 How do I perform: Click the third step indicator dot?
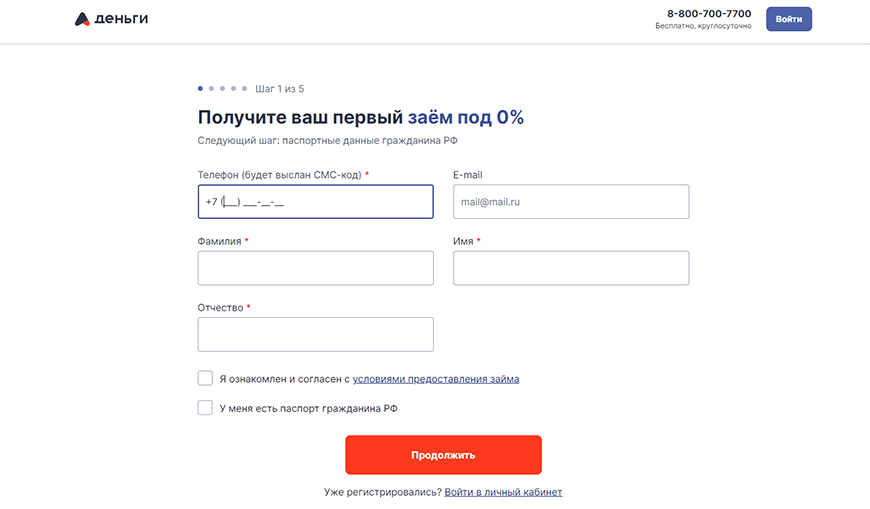coord(222,89)
